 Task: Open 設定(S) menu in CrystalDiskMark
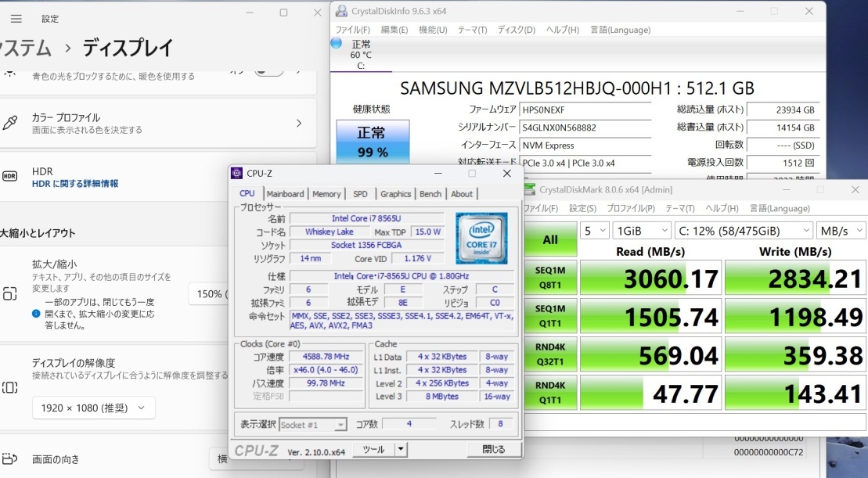click(x=582, y=208)
